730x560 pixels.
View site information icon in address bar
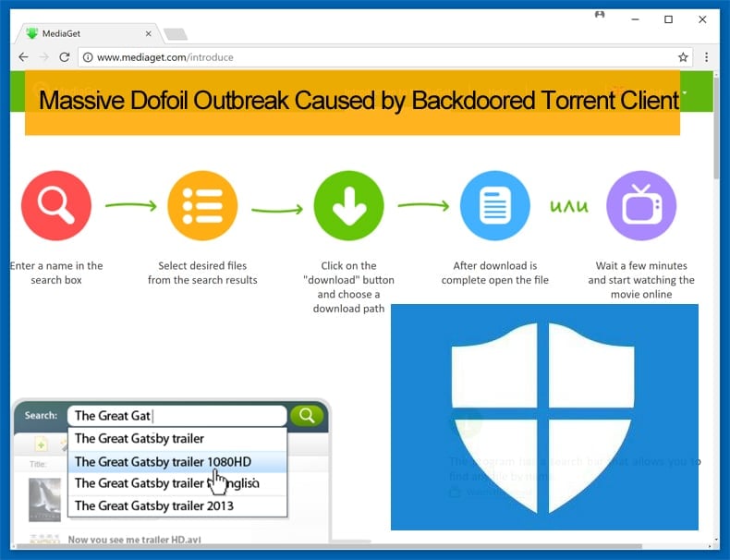tap(88, 57)
